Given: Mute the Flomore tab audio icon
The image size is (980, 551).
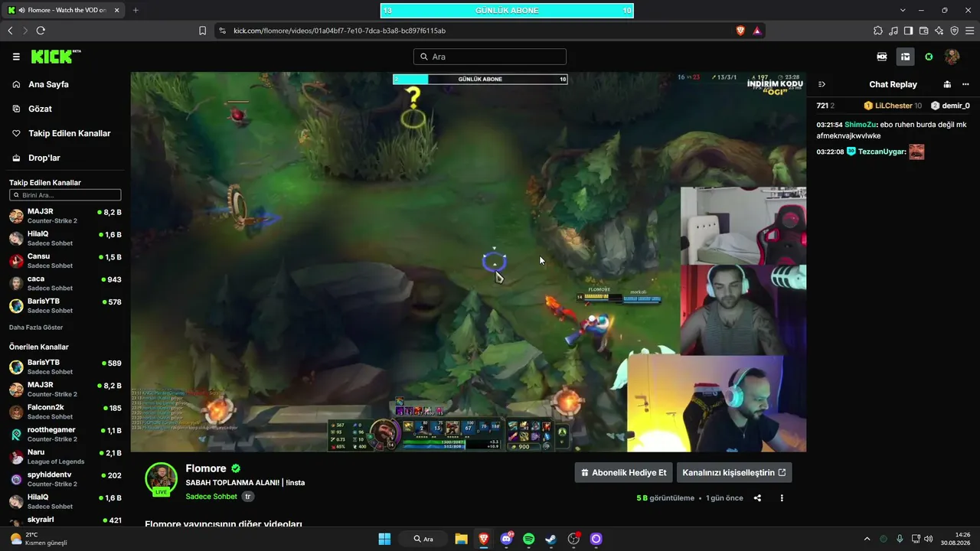Looking at the screenshot, I should [21, 10].
